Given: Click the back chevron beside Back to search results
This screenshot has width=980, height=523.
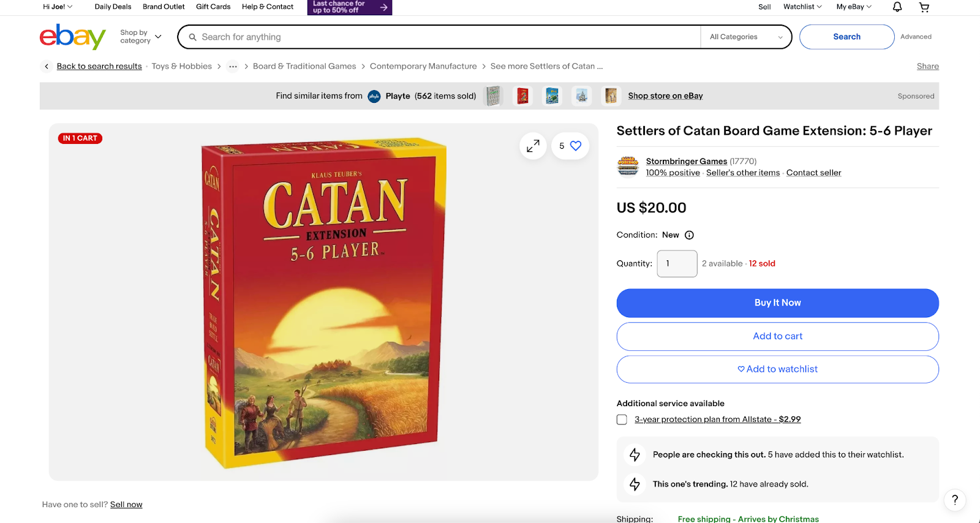Looking at the screenshot, I should tap(47, 66).
